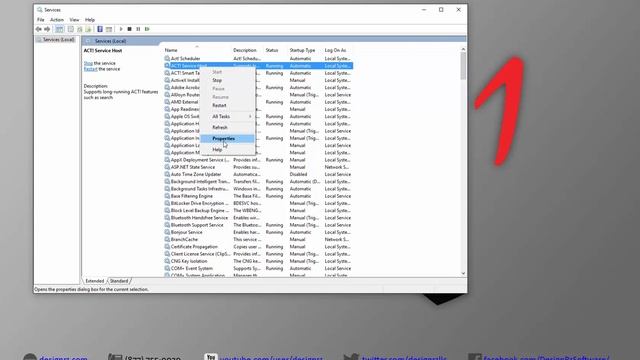Click the Start Service play icon
This screenshot has width=640, height=360.
pyautogui.click(x=121, y=29)
